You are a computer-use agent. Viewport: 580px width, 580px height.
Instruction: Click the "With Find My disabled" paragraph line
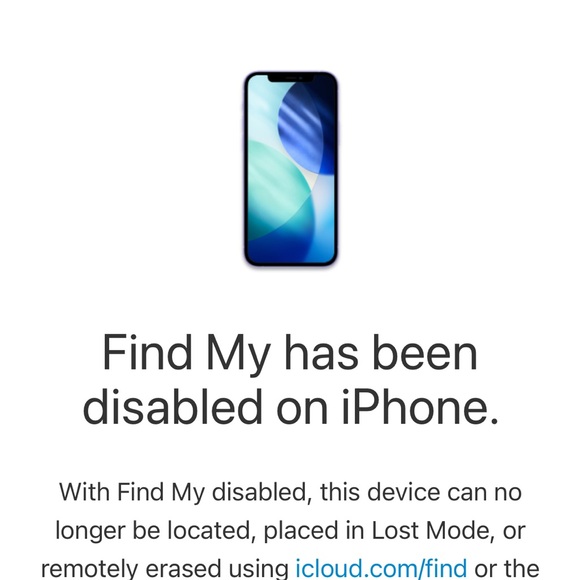pos(291,493)
